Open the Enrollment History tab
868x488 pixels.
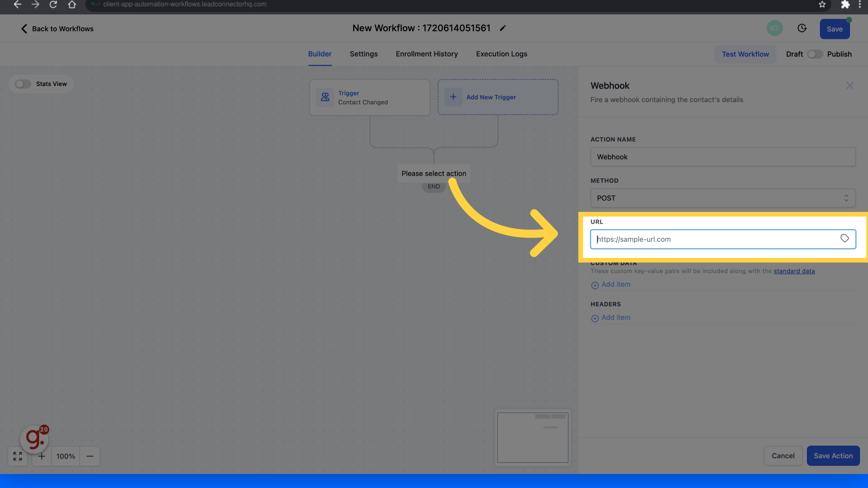tap(427, 54)
